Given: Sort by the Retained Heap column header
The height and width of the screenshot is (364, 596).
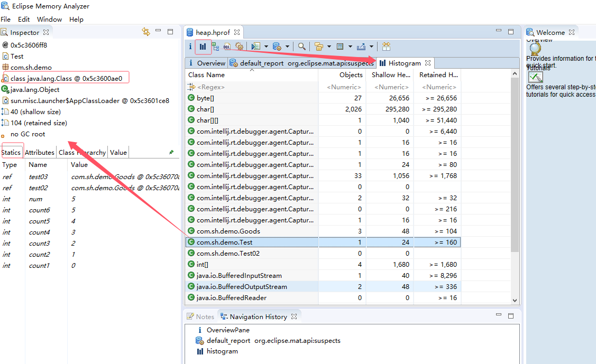Looking at the screenshot, I should pos(437,75).
